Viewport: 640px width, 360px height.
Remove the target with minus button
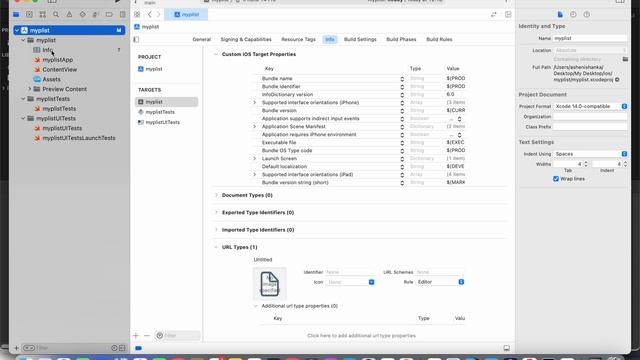click(x=147, y=336)
